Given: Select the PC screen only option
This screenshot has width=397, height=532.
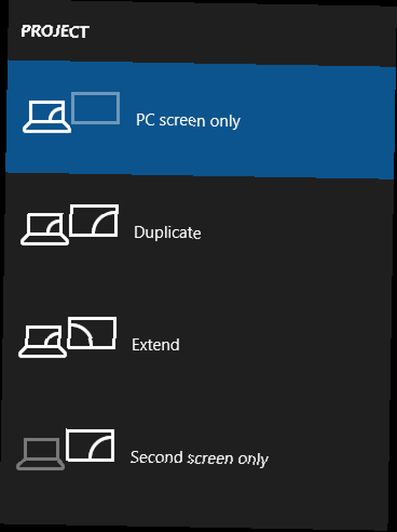Looking at the screenshot, I should coord(200,119).
